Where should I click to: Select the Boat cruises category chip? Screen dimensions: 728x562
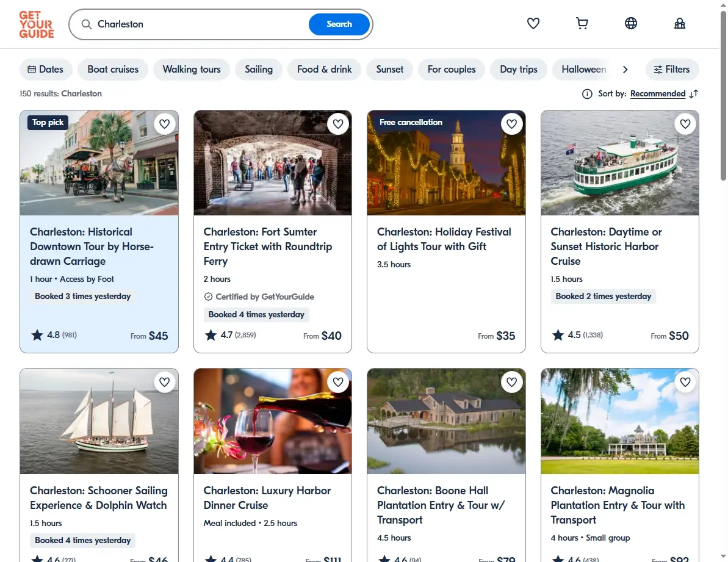tap(113, 70)
